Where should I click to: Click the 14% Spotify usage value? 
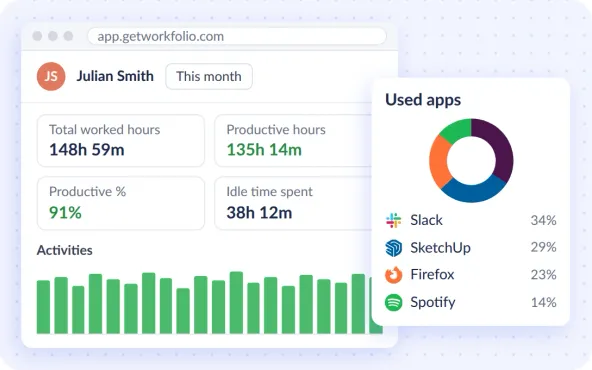[x=543, y=302]
